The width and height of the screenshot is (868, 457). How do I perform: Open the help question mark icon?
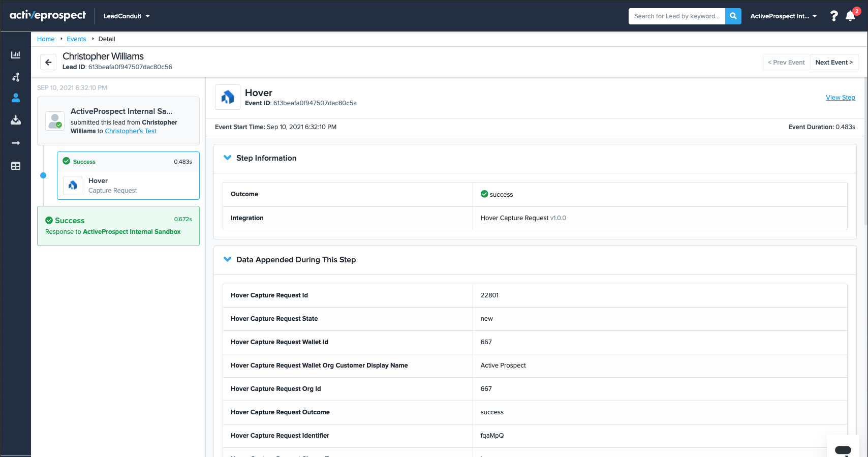click(833, 16)
